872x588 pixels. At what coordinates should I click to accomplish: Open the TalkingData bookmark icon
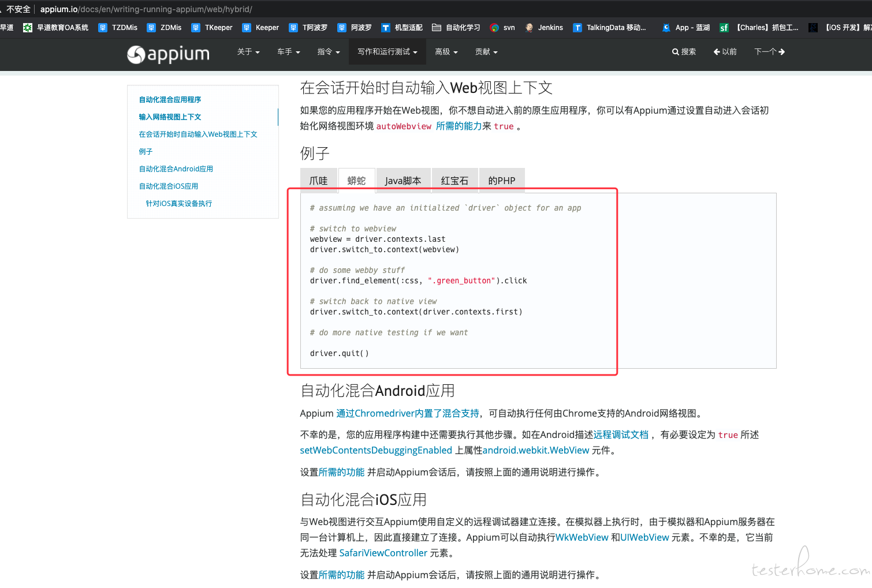tap(577, 28)
